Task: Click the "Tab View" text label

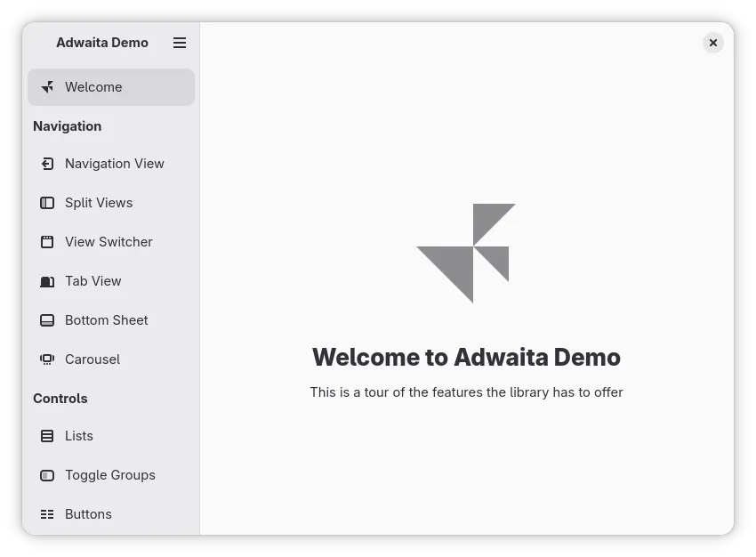Action: coord(93,281)
